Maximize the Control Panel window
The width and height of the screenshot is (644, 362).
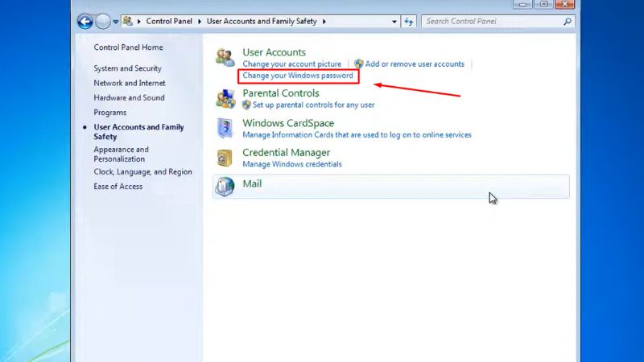[x=544, y=4]
